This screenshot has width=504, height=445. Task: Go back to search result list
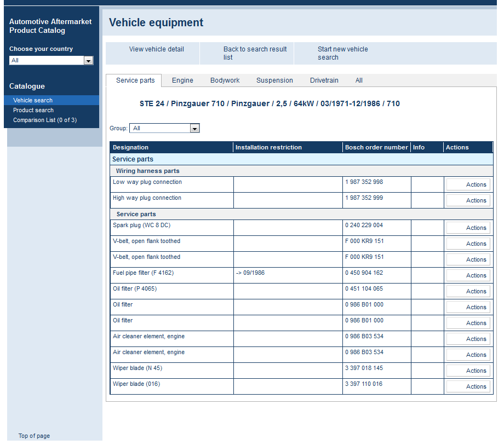pos(255,53)
